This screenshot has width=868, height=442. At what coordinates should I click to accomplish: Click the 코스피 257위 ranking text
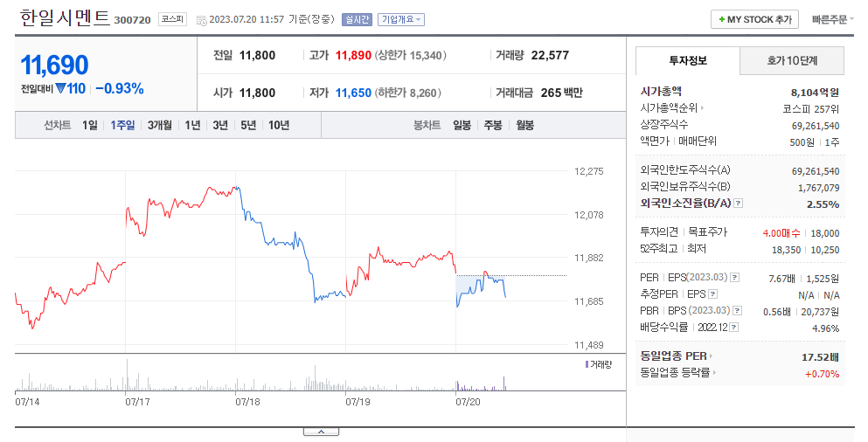[811, 109]
